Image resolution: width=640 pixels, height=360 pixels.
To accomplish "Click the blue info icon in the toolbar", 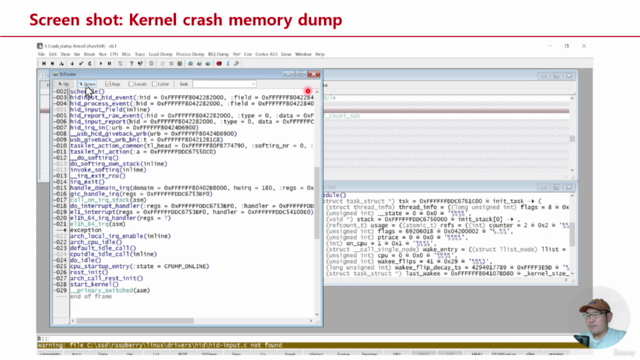I will [228, 64].
